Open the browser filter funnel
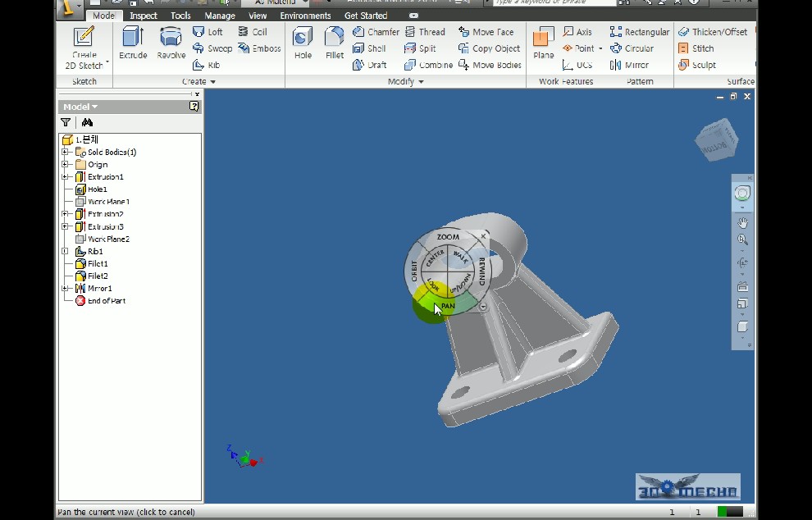Viewport: 812px width, 520px height. click(66, 122)
